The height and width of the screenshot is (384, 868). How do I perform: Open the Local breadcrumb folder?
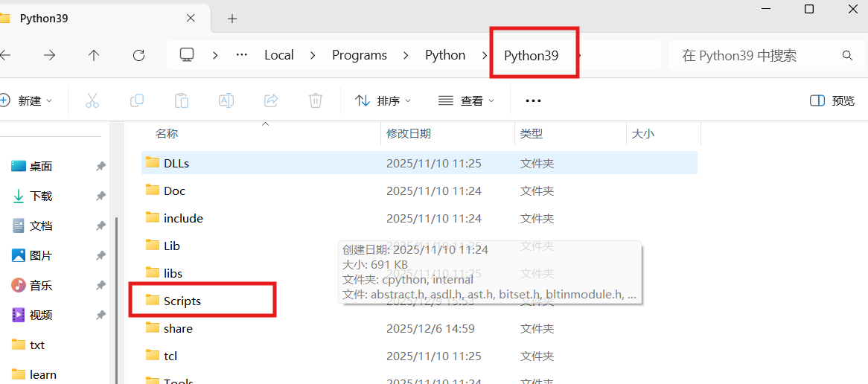click(279, 55)
